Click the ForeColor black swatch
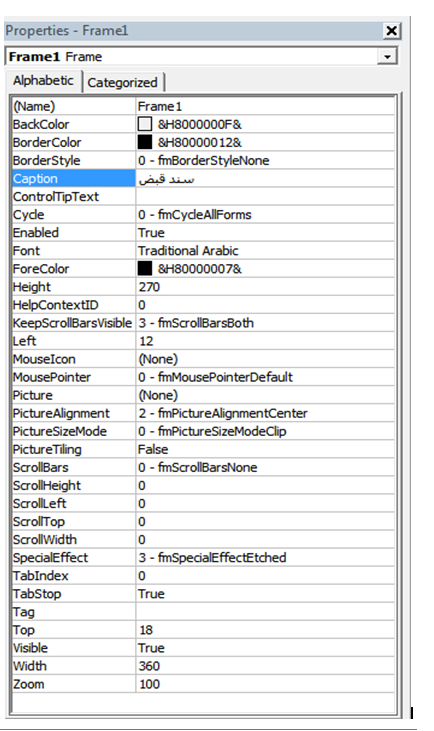 coord(145,269)
